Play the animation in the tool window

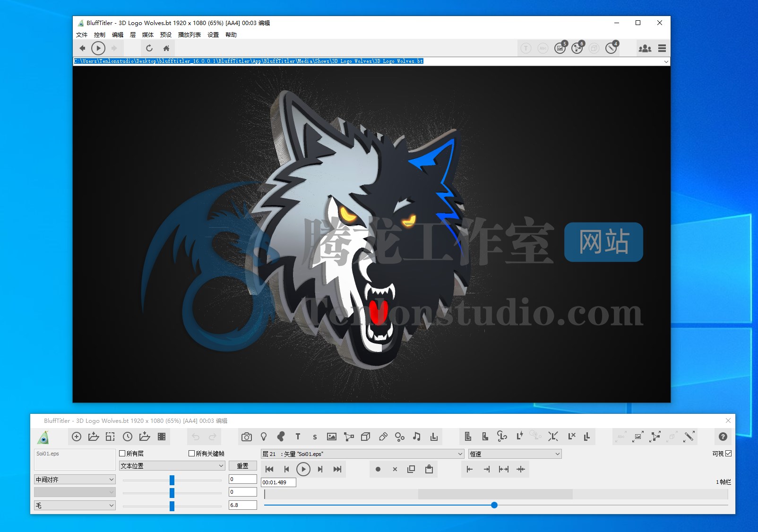[303, 469]
